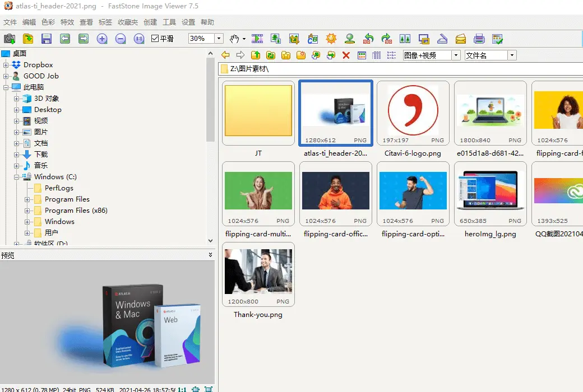Open the 30% zoom level dropdown
The width and height of the screenshot is (583, 392).
(x=219, y=38)
